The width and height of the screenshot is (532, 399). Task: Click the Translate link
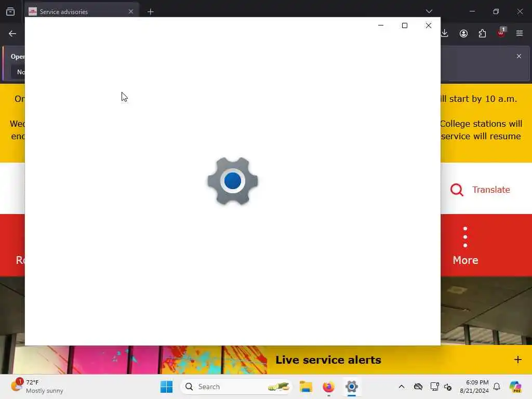coord(491,190)
